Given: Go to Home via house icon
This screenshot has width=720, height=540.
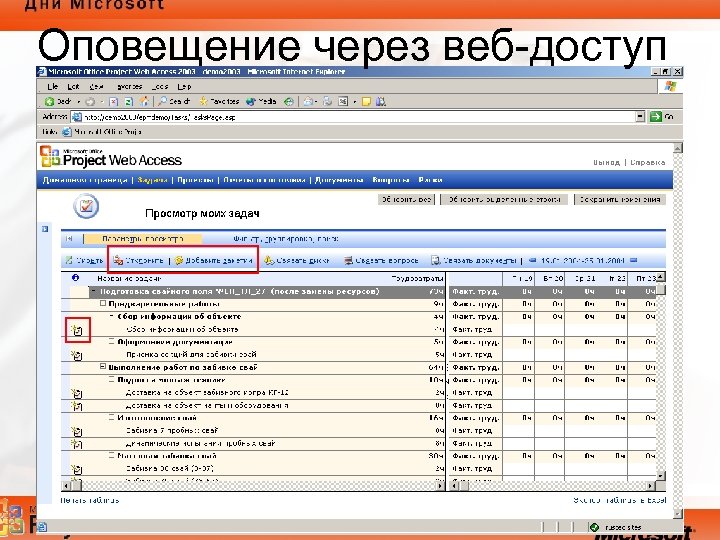Looking at the screenshot, I should [x=145, y=101].
